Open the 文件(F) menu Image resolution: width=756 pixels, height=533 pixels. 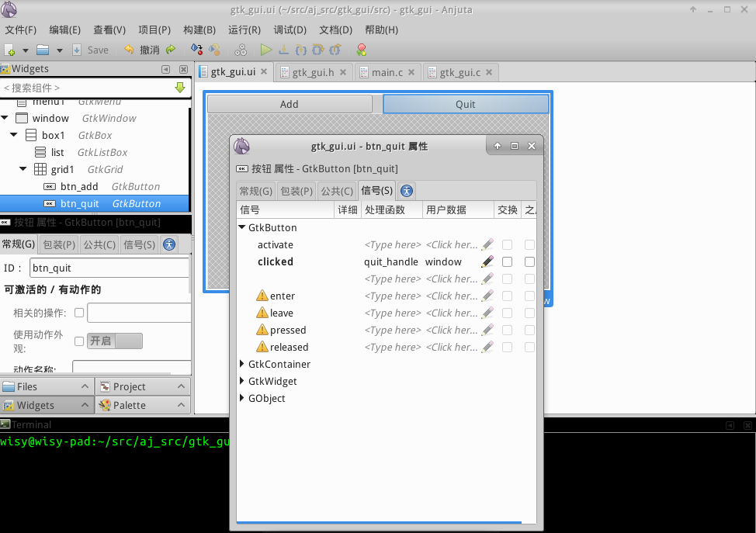pos(21,30)
